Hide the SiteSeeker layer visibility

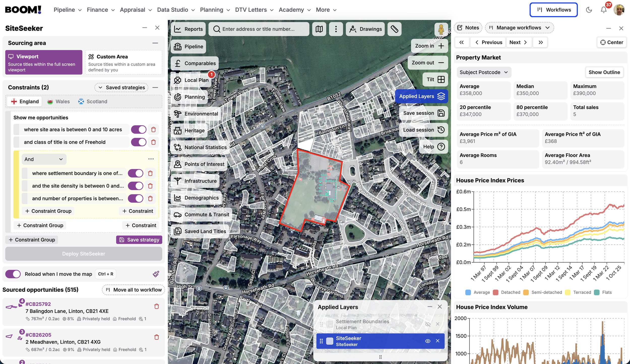point(428,341)
